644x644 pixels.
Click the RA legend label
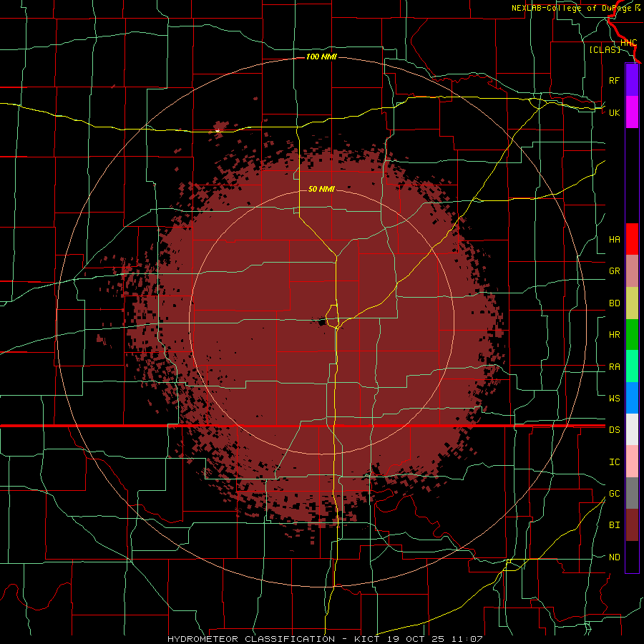pos(615,367)
